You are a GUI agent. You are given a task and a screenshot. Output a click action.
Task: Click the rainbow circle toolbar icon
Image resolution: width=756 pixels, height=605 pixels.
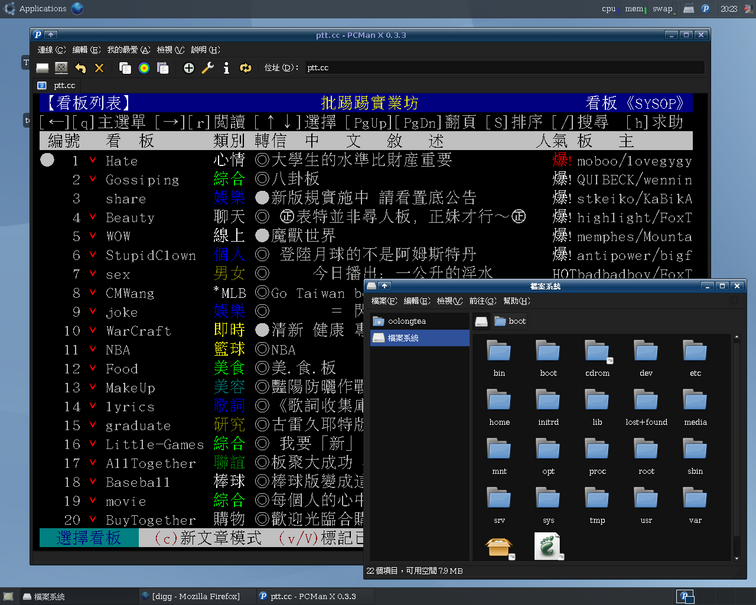click(144, 68)
